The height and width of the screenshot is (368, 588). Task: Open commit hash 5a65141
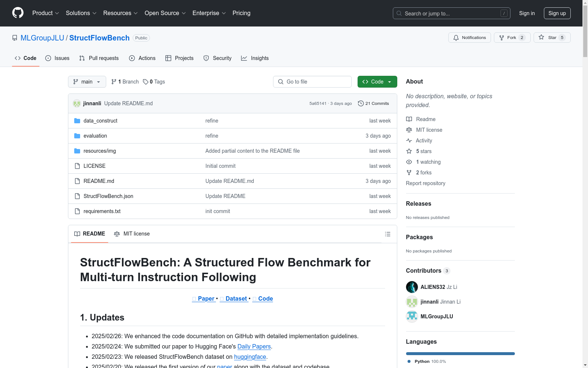(318, 103)
